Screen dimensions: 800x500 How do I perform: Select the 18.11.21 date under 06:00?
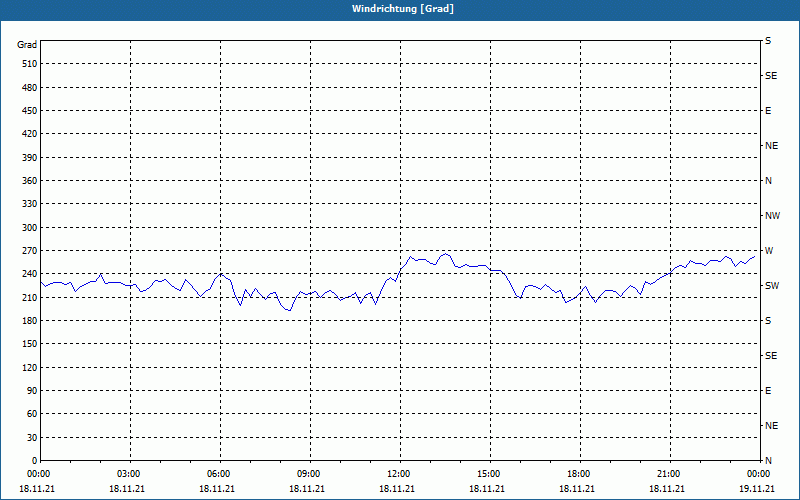pyautogui.click(x=216, y=489)
